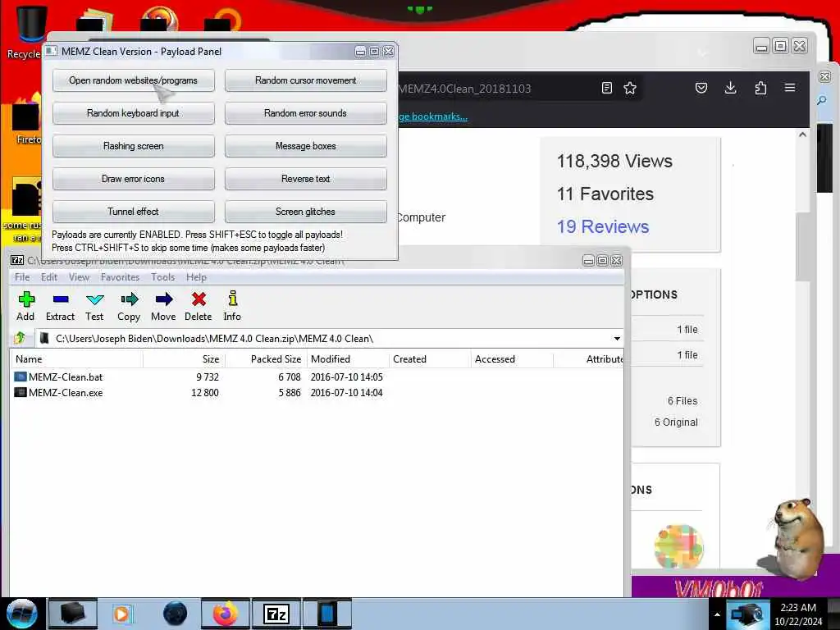Click the "2016-07-10 14:05" modified cell
This screenshot has width=840, height=630.
pyautogui.click(x=347, y=377)
